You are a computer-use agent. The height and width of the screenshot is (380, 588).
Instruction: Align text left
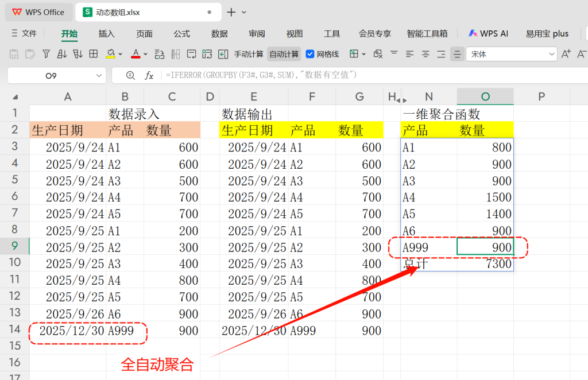click(409, 54)
